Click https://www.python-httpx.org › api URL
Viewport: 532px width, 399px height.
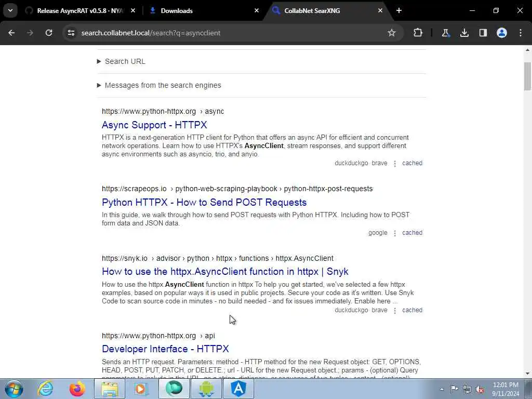(158, 336)
